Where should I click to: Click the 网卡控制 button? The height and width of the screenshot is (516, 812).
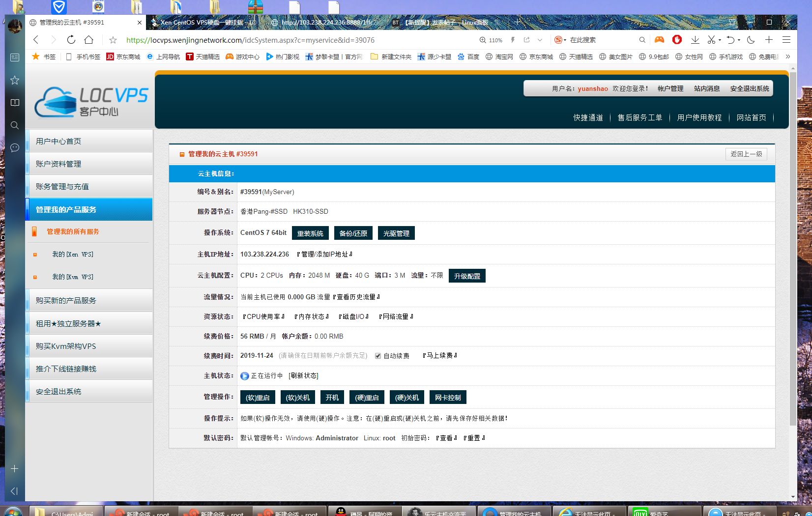click(x=448, y=397)
